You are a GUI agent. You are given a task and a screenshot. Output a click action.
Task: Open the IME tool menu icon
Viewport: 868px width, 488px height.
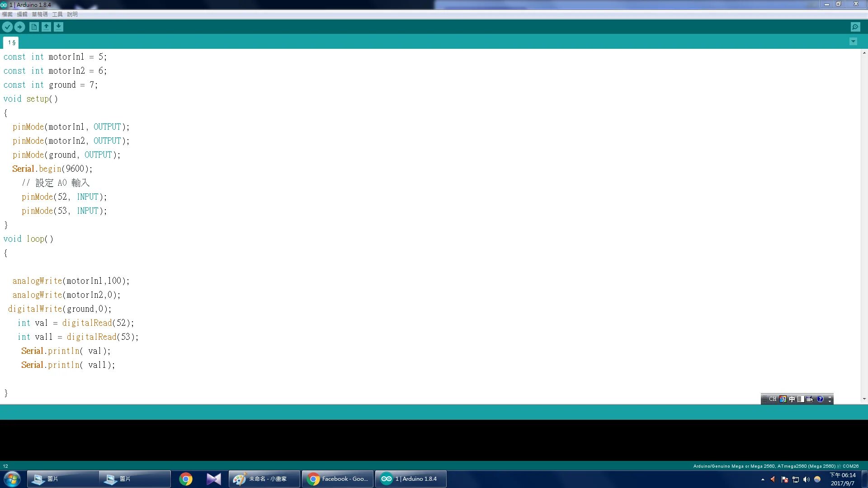point(810,399)
